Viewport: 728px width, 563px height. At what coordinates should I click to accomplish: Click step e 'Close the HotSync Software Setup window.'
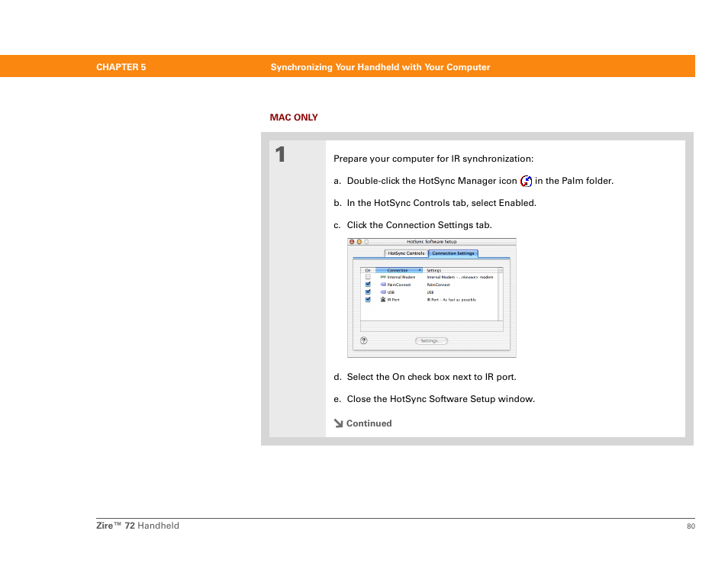click(441, 399)
